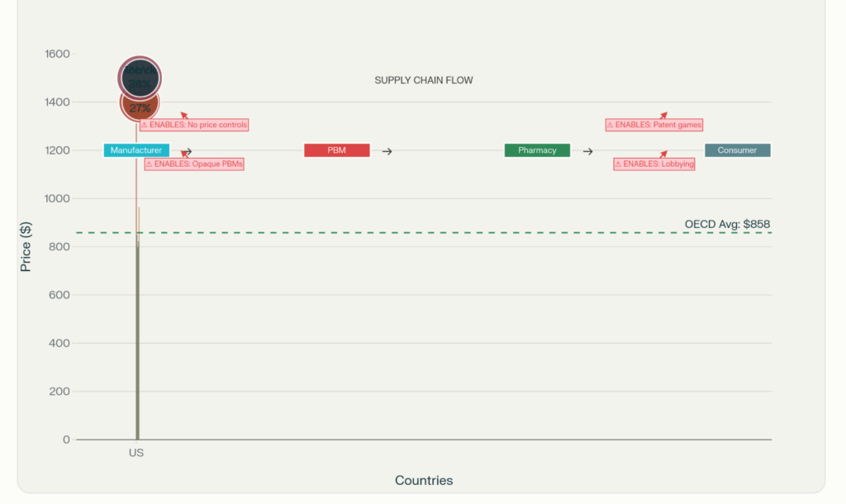Select the green Pharmacy box
This screenshot has width=846, height=504.
pyautogui.click(x=537, y=150)
